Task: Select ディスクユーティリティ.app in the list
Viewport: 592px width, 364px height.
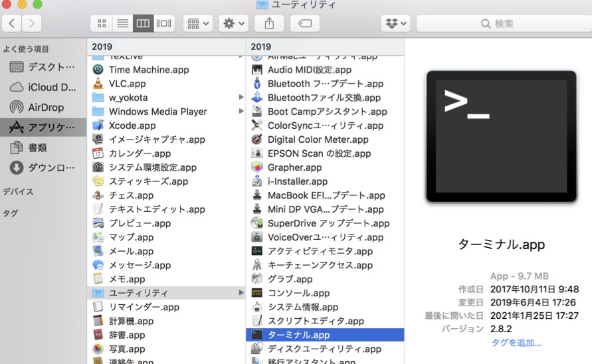Action: pyautogui.click(x=325, y=349)
